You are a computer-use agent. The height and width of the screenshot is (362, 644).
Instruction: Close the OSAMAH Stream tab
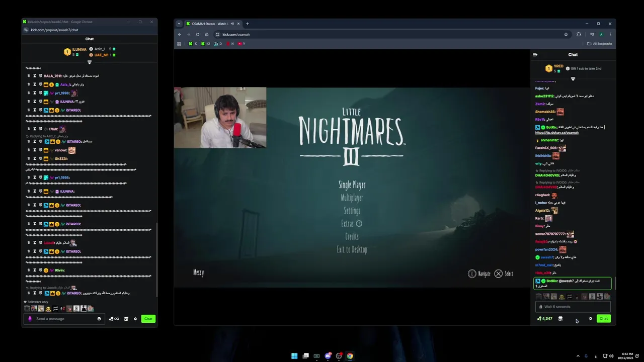pyautogui.click(x=239, y=24)
